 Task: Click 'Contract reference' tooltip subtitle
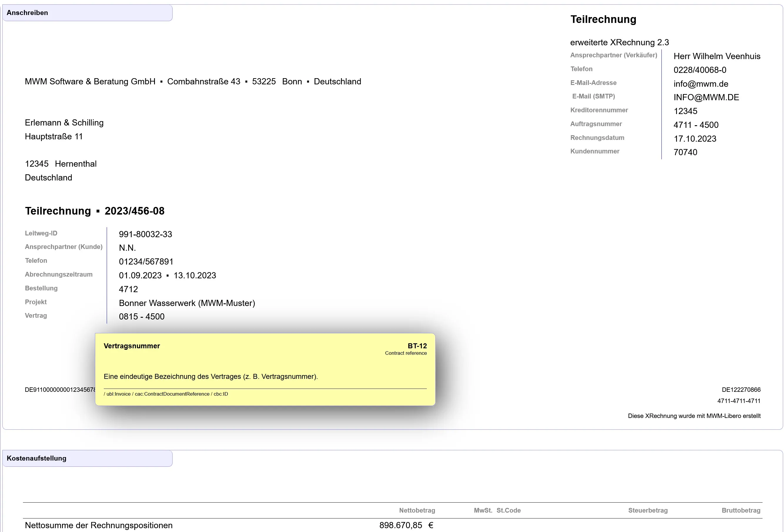(x=406, y=353)
